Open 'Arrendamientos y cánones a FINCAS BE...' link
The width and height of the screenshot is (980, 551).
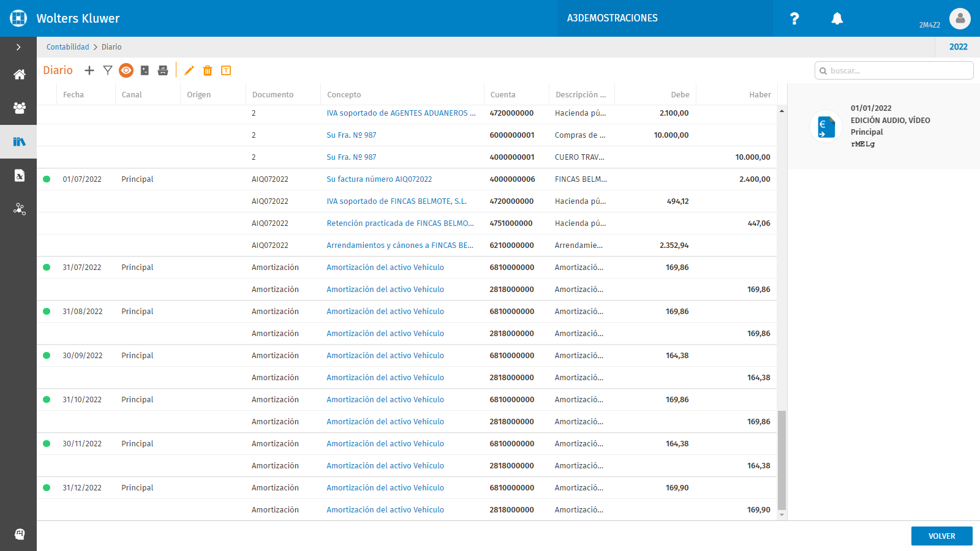click(x=400, y=246)
